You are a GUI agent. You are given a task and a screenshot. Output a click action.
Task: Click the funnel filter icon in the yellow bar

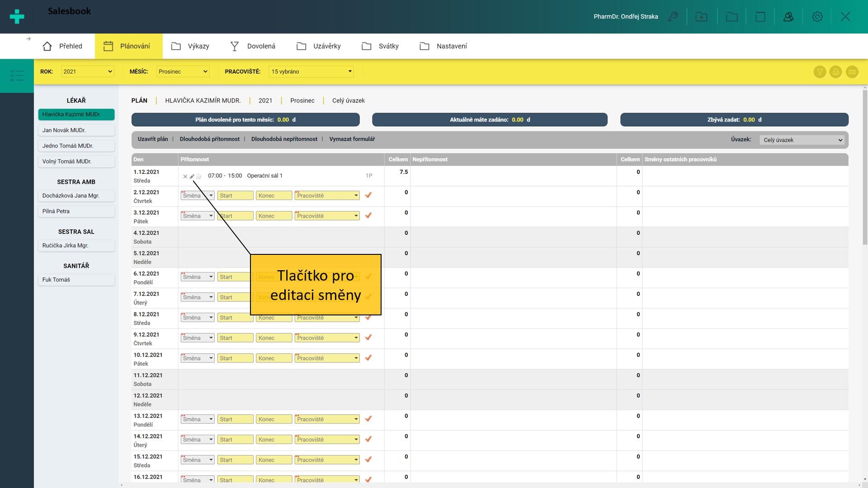820,72
